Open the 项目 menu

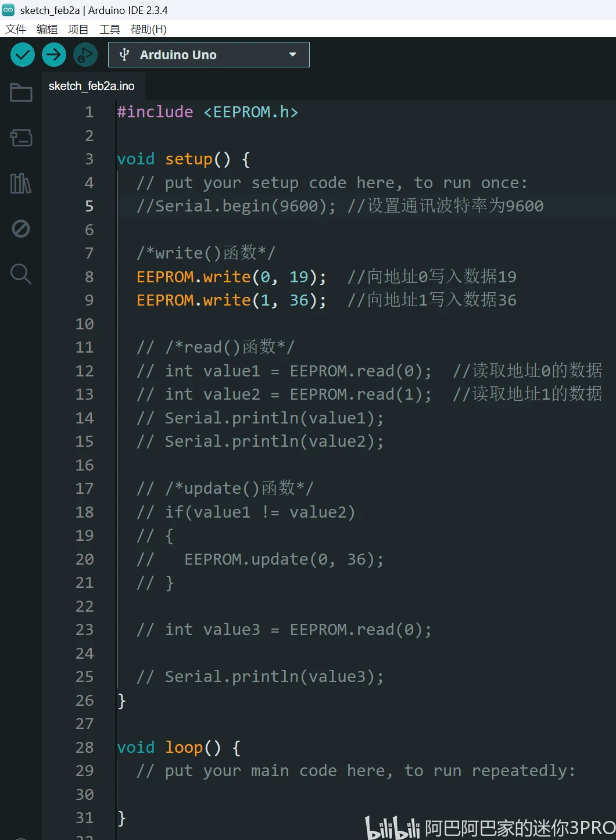pyautogui.click(x=78, y=29)
